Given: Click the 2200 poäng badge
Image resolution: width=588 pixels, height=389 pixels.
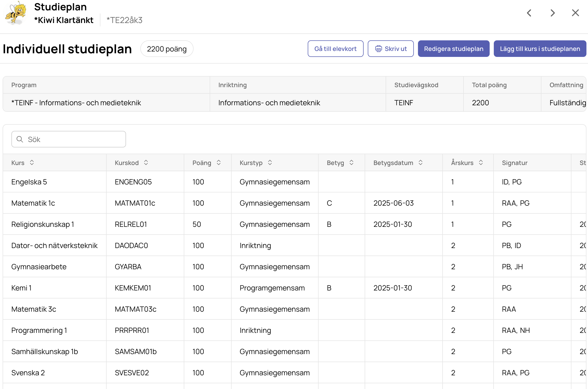Looking at the screenshot, I should 167,49.
